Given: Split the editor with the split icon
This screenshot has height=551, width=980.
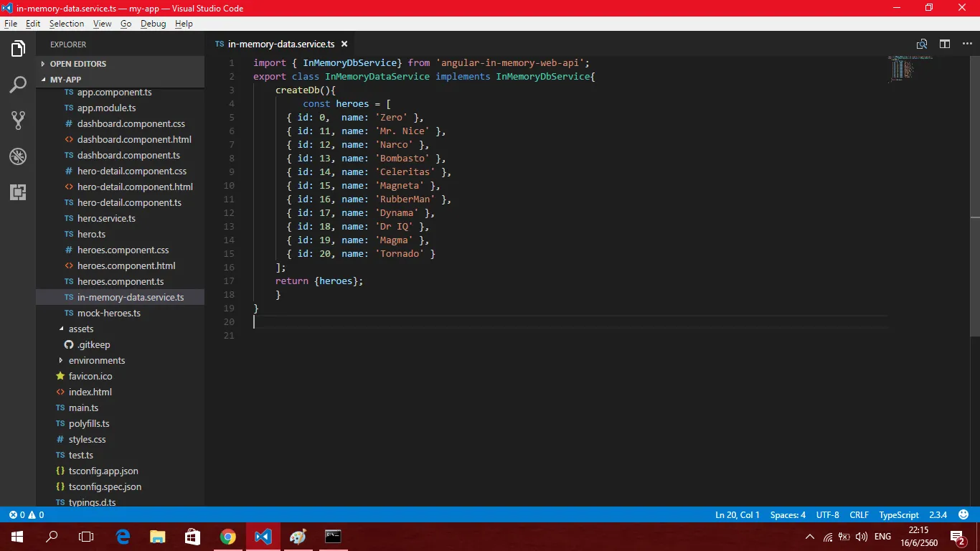Looking at the screenshot, I should (x=945, y=44).
